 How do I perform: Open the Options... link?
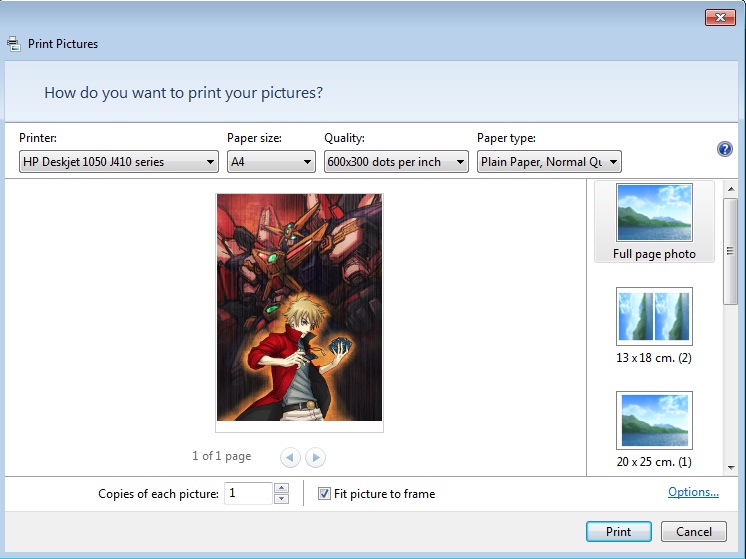pos(693,492)
